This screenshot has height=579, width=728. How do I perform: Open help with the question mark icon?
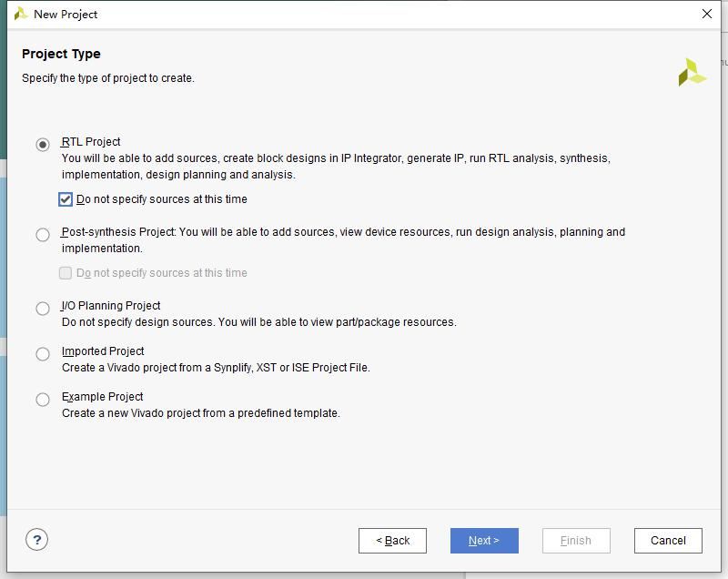coord(36,540)
